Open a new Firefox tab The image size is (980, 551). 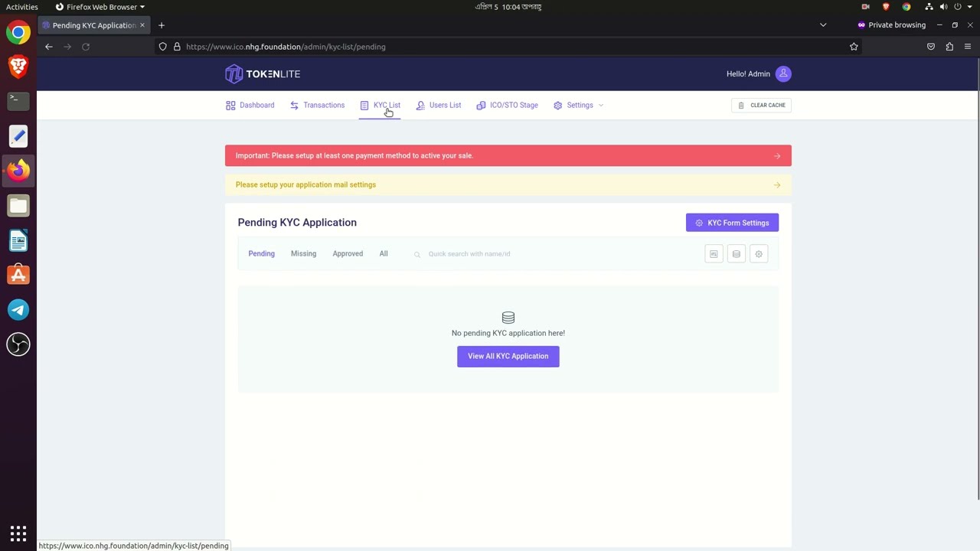[x=162, y=25]
